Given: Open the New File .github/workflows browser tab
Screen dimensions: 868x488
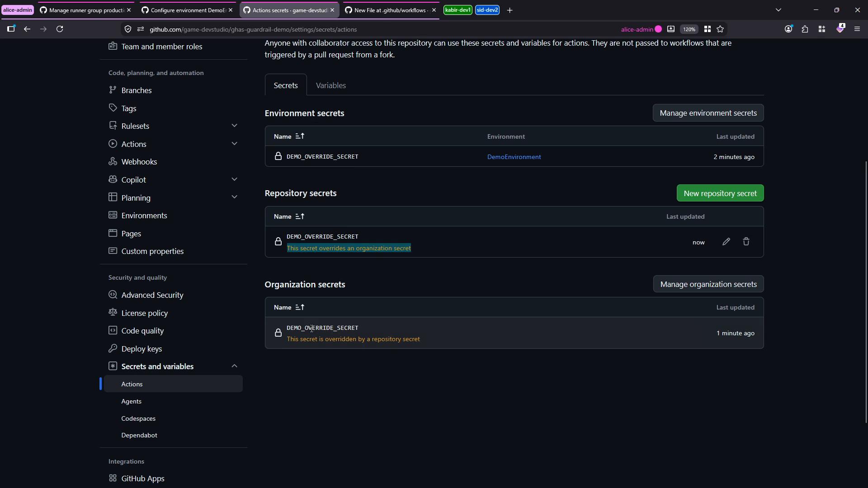Looking at the screenshot, I should (390, 10).
